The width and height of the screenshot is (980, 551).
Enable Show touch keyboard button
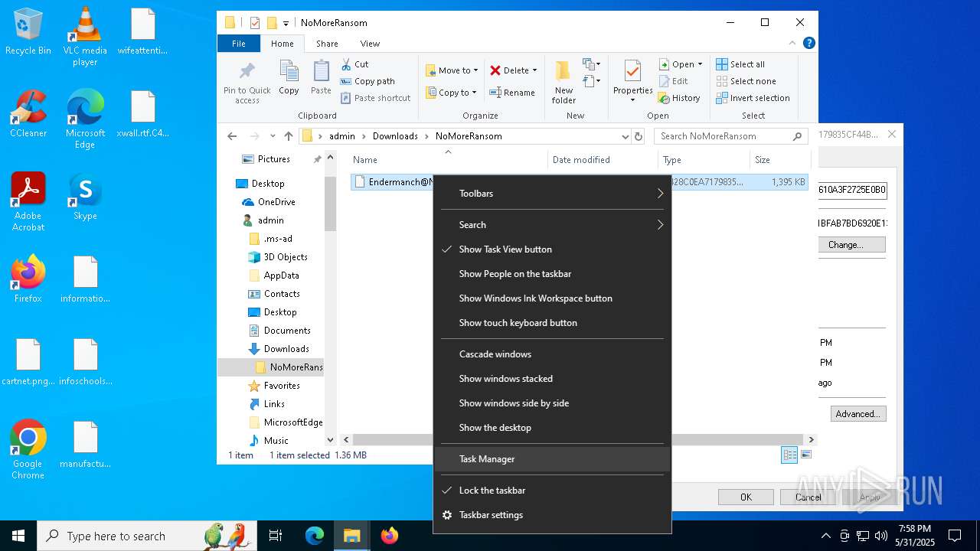(x=552, y=323)
